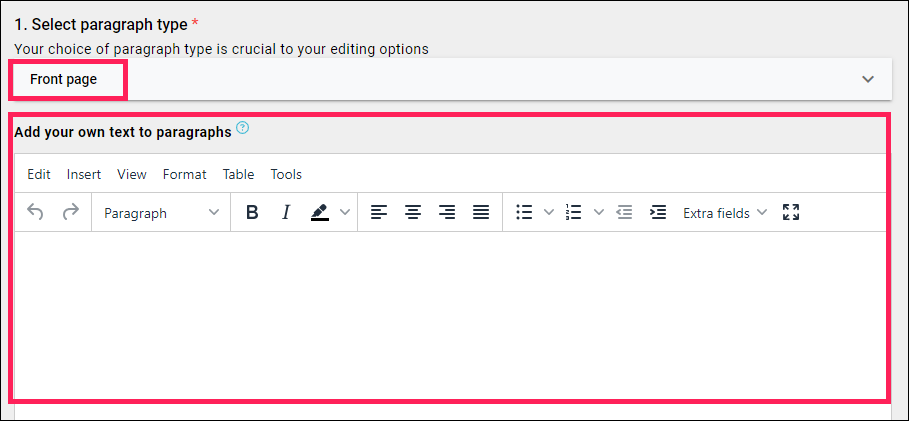Decrease indent of paragraph
The width and height of the screenshot is (909, 421).
(624, 213)
